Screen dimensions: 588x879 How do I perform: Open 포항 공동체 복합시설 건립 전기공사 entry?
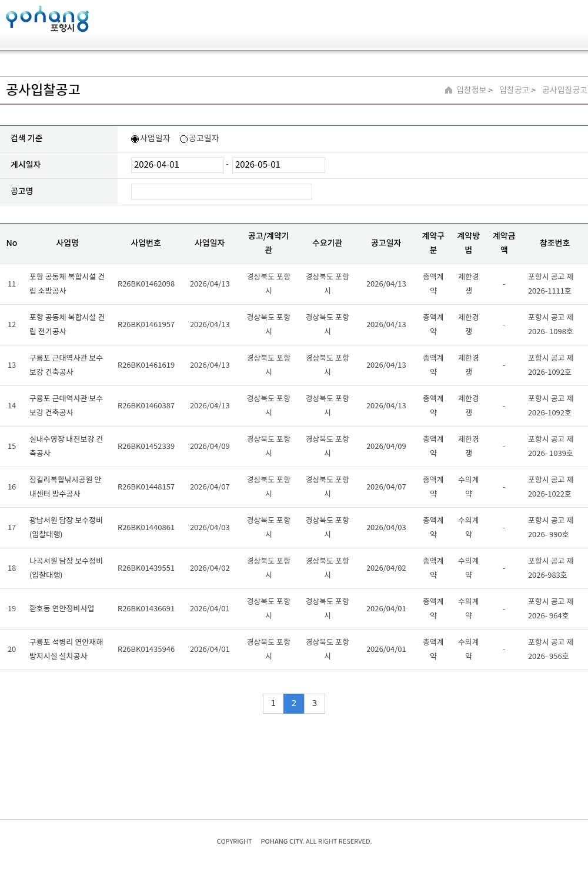tap(67, 324)
